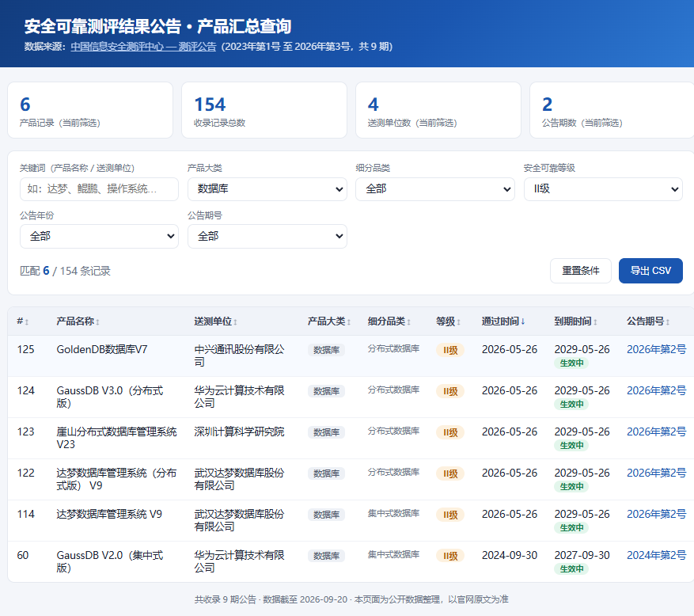
Task: Focus the 关键词 search input field
Action: tap(99, 189)
